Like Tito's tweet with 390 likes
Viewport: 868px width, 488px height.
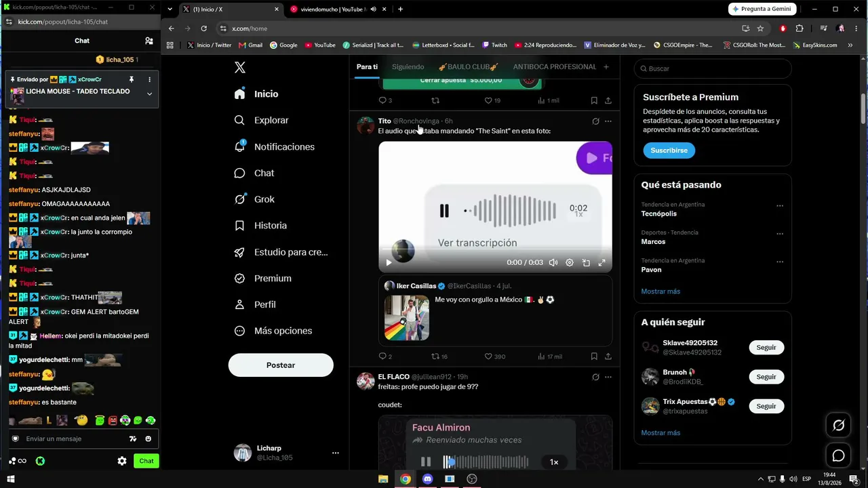pos(495,357)
